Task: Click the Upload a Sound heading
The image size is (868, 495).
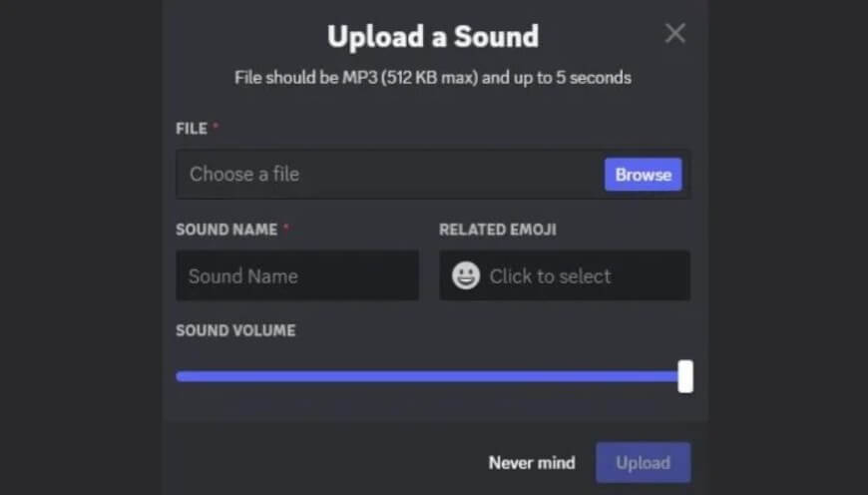Action: [433, 37]
